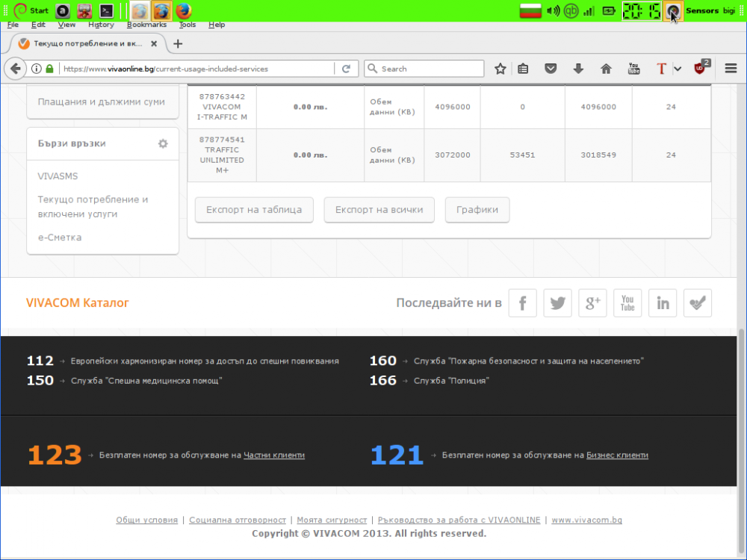Open the uBlock Origin shield icon
The image size is (747, 560).
point(701,68)
